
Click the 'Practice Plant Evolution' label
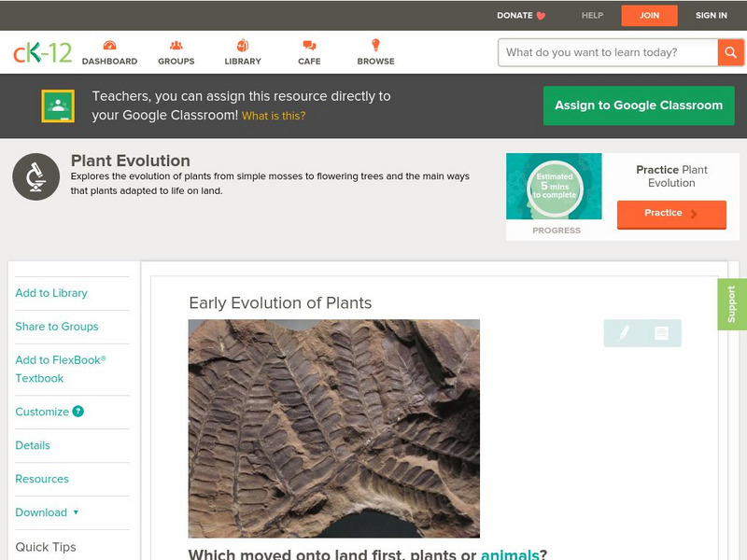(671, 176)
